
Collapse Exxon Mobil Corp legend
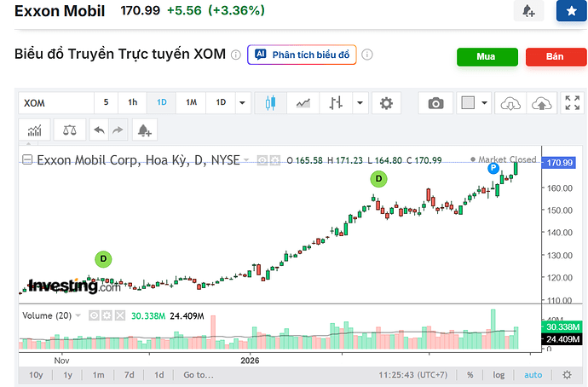pyautogui.click(x=27, y=160)
